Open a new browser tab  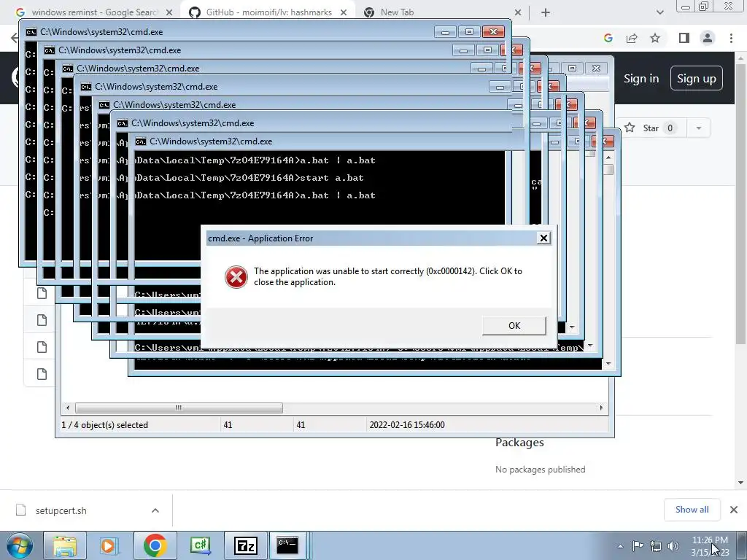(546, 12)
